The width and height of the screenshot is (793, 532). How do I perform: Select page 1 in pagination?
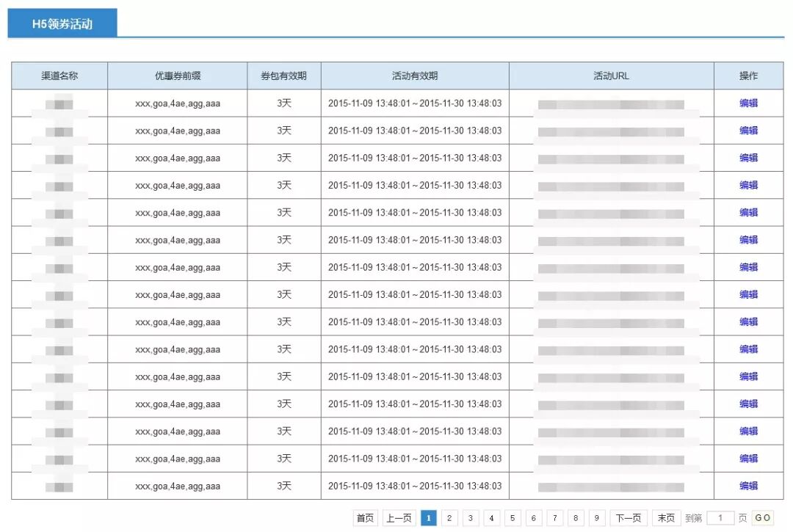[428, 518]
